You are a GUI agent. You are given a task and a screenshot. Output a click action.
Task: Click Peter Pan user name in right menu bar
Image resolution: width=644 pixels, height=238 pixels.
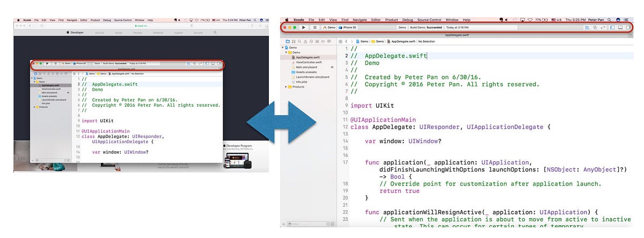[x=596, y=20]
